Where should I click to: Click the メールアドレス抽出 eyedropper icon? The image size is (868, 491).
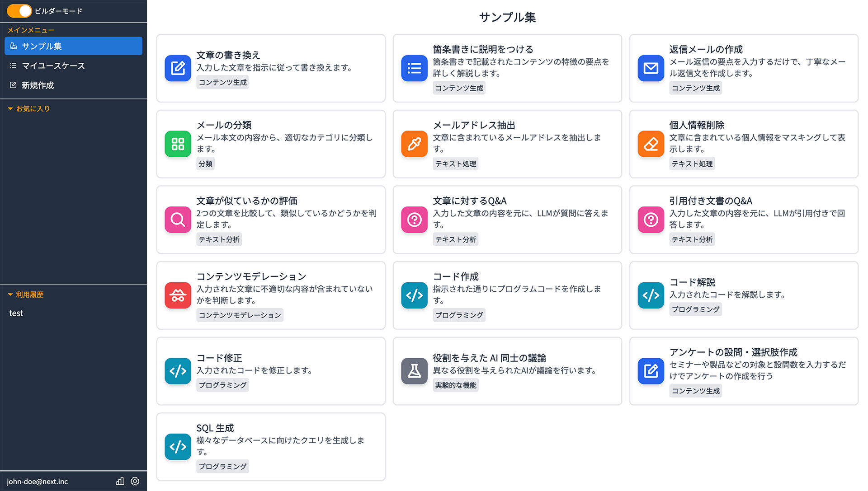[414, 144]
